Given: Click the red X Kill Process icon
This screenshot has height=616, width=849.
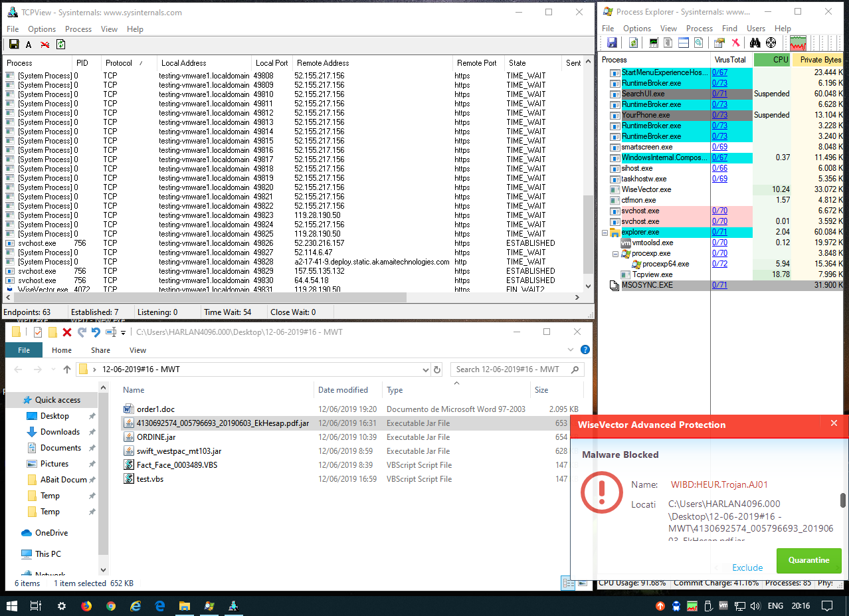Looking at the screenshot, I should click(x=735, y=43).
